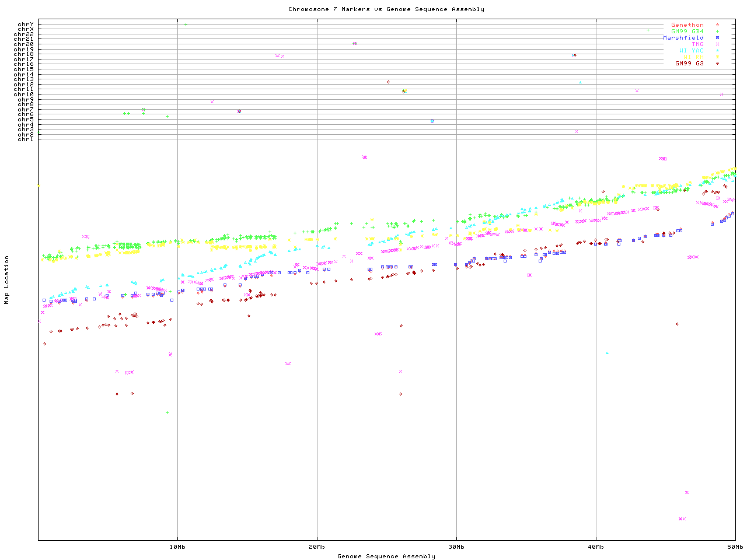747x560 pixels.
Task: Select the Marshfield legend label
Action: coord(683,38)
